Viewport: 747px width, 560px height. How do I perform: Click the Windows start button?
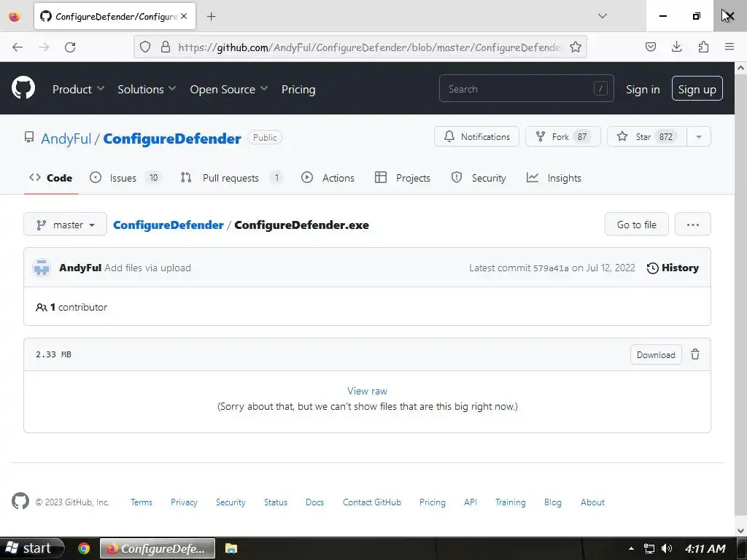point(31,548)
